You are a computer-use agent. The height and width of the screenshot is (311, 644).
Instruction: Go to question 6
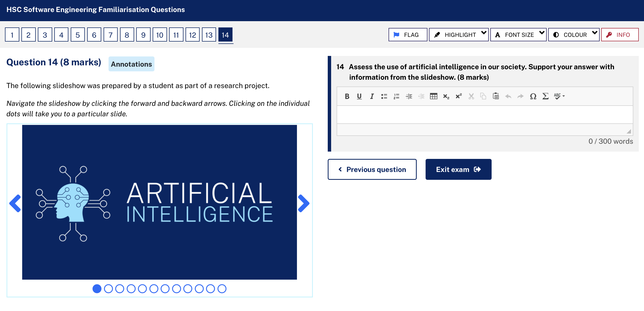94,34
